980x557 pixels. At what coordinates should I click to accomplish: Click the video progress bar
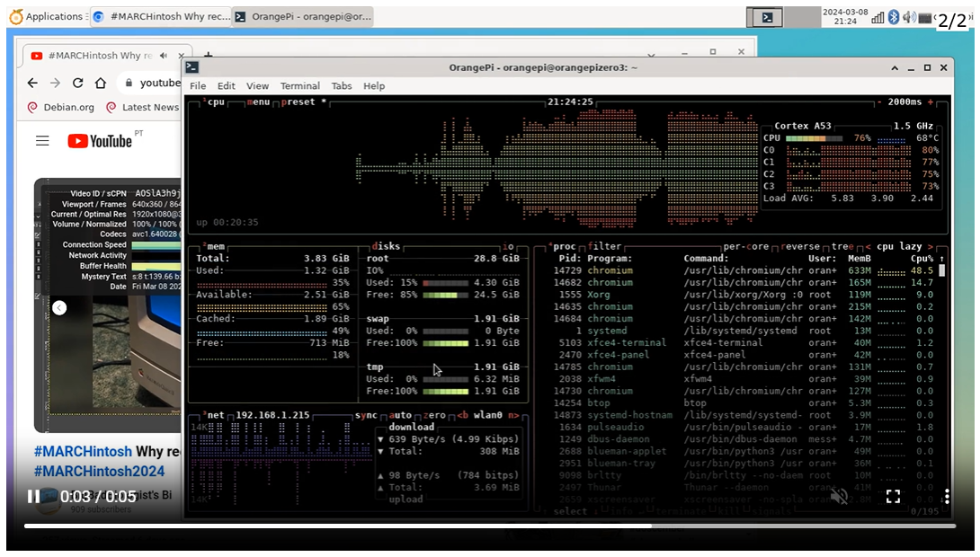pyautogui.click(x=489, y=526)
